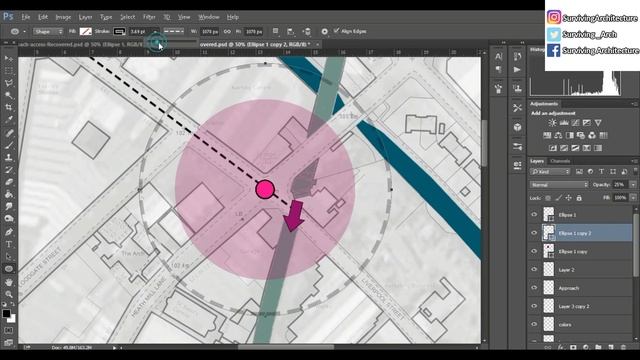Click the Fill color swatch
This screenshot has width=640, height=360.
(x=85, y=31)
